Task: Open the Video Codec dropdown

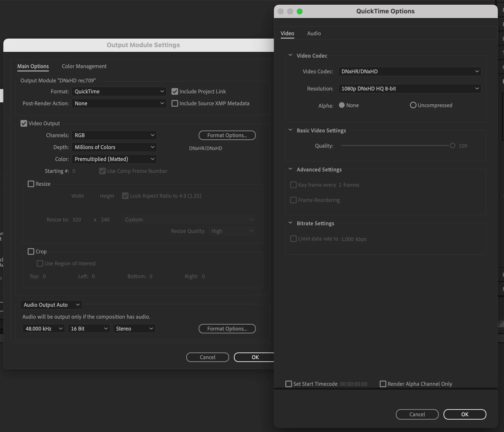Action: [409, 71]
